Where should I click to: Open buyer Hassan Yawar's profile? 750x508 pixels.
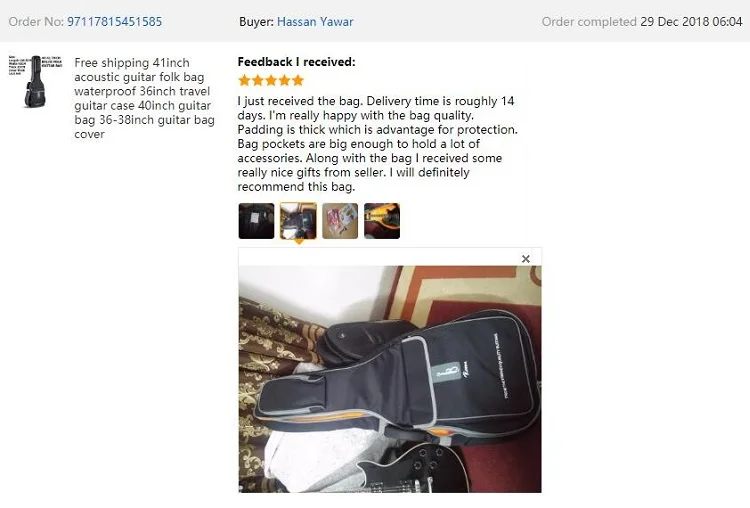coord(315,22)
